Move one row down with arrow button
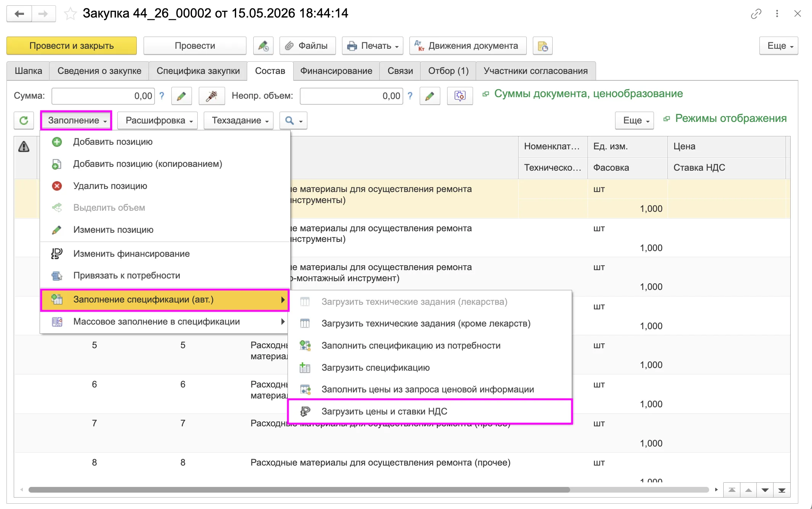This screenshot has height=509, width=812. (765, 490)
